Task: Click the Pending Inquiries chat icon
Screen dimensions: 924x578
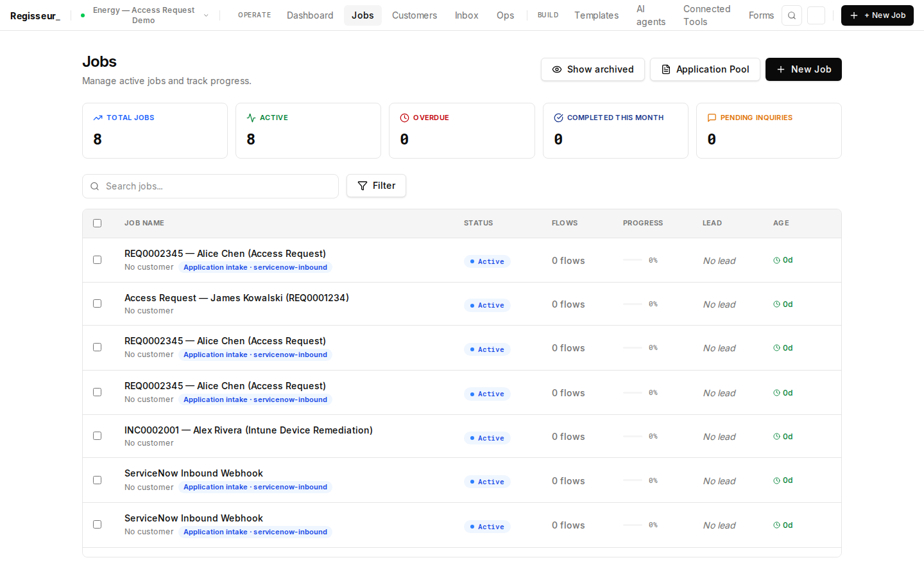Action: pyautogui.click(x=712, y=118)
